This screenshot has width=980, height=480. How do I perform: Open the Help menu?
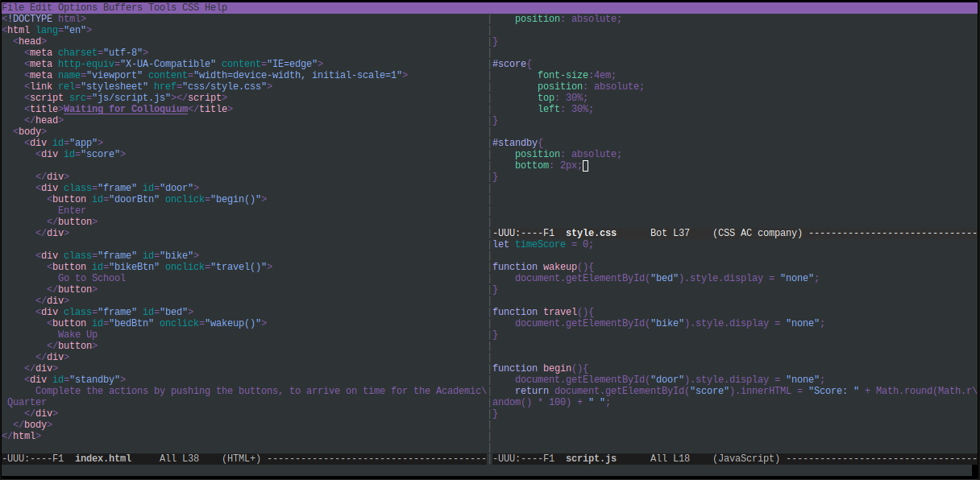[216, 7]
